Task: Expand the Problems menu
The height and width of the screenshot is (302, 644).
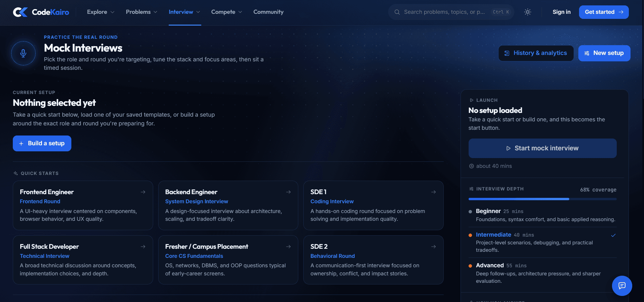Action: (x=141, y=12)
